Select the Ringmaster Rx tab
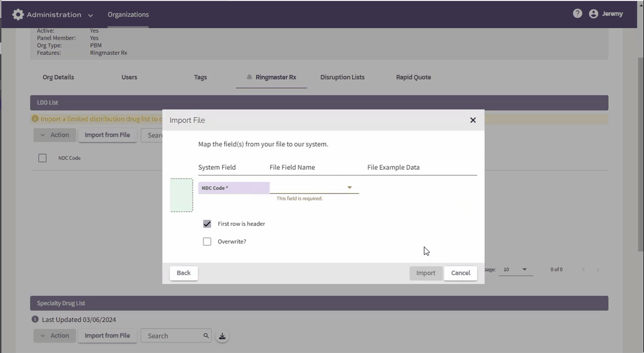This screenshot has height=353, width=644. tap(271, 77)
